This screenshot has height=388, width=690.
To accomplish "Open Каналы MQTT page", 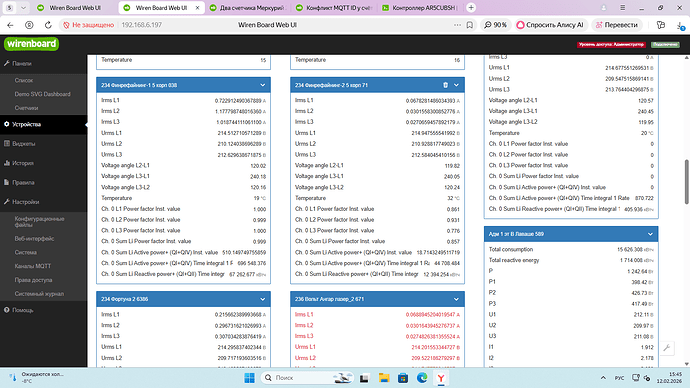I will point(33,266).
